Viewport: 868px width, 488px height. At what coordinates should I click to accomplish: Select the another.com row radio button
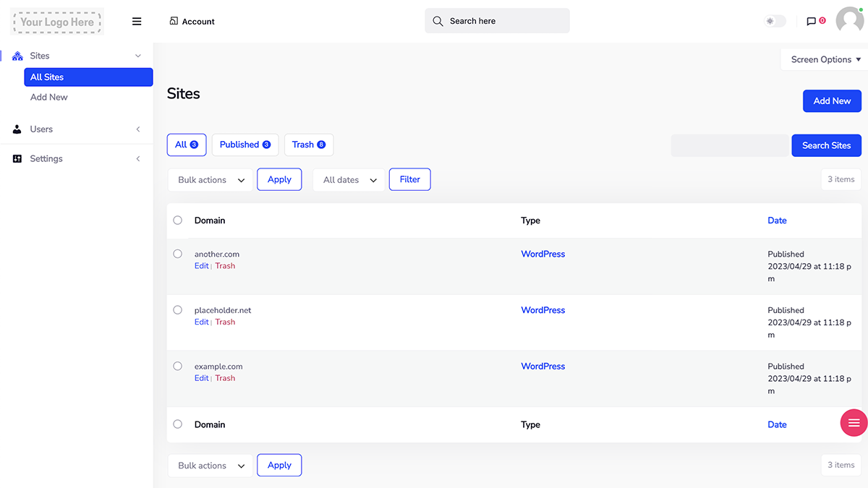(178, 254)
